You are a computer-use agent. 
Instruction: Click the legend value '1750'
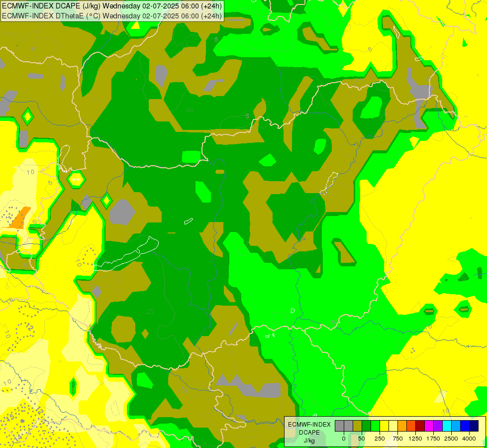433,439
